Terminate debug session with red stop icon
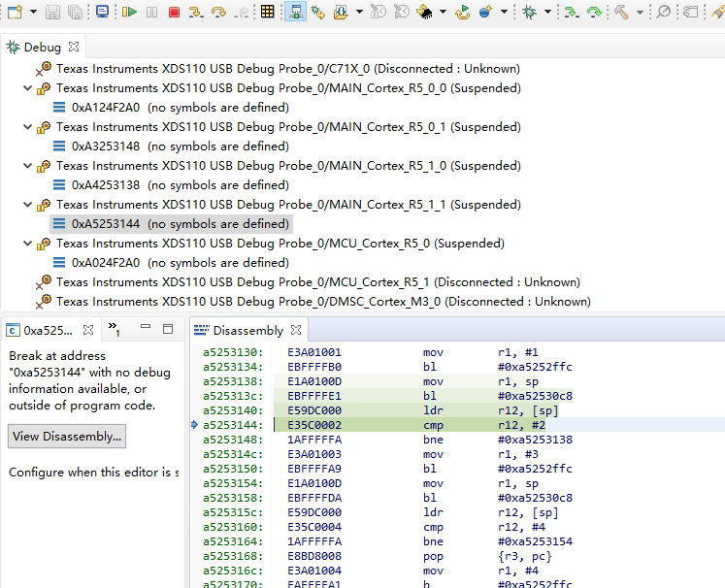Image resolution: width=725 pixels, height=588 pixels. pos(174,12)
